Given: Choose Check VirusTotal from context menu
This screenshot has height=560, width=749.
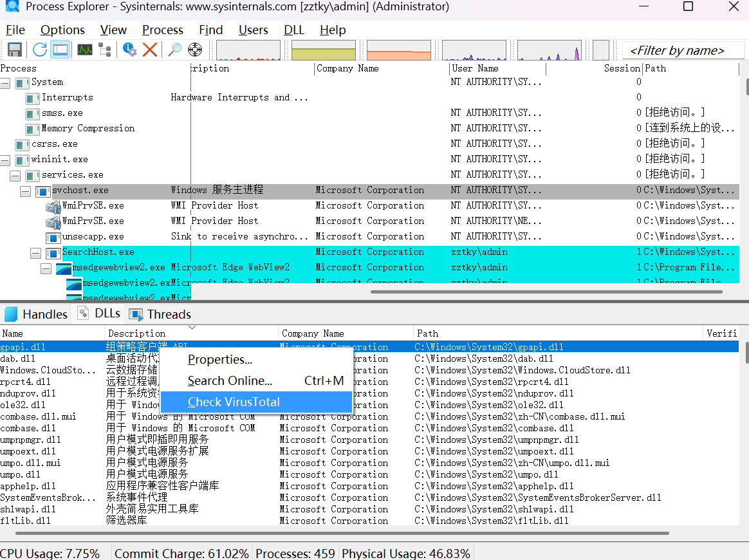Looking at the screenshot, I should coord(256,402).
